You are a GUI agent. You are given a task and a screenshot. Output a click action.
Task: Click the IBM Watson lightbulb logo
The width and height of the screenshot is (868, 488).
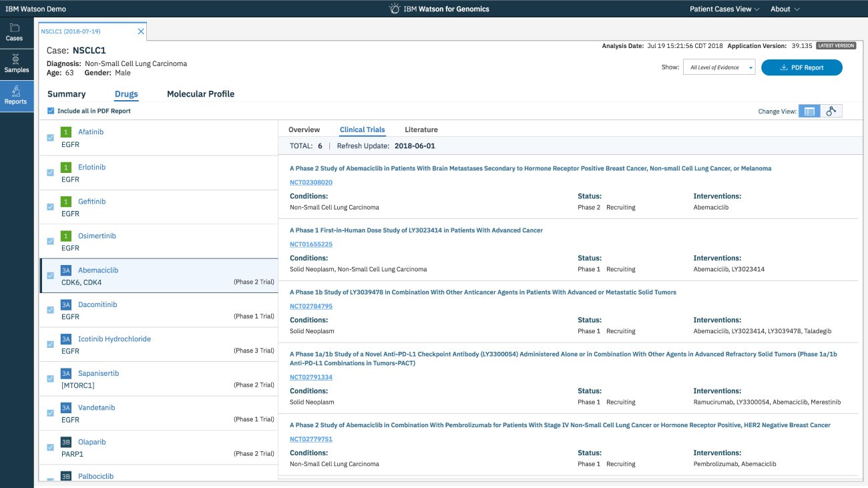coord(395,9)
